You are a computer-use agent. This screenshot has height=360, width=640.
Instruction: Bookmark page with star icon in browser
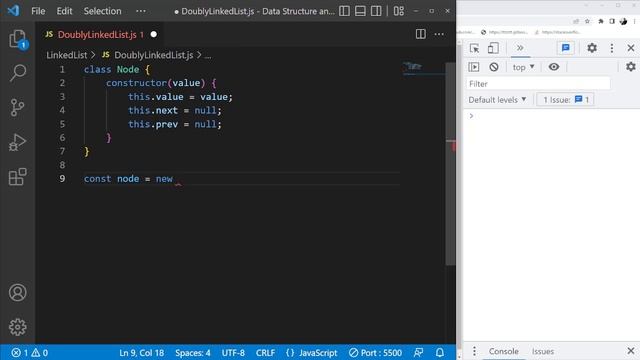click(x=587, y=21)
